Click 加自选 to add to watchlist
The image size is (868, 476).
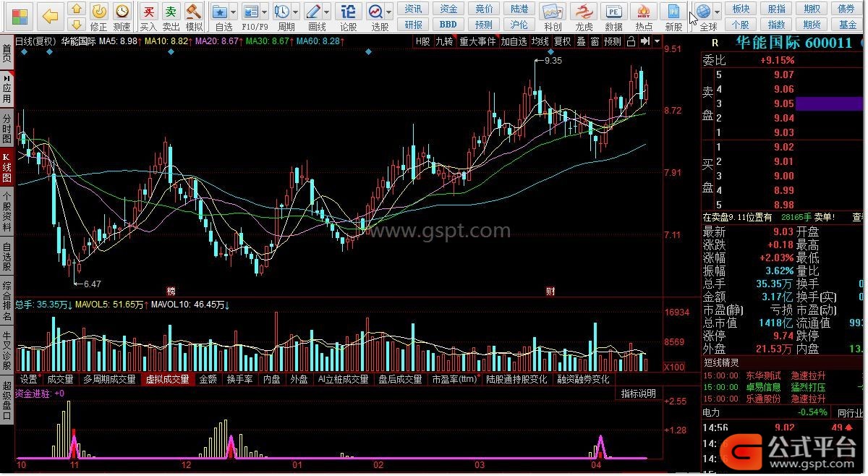pos(514,42)
